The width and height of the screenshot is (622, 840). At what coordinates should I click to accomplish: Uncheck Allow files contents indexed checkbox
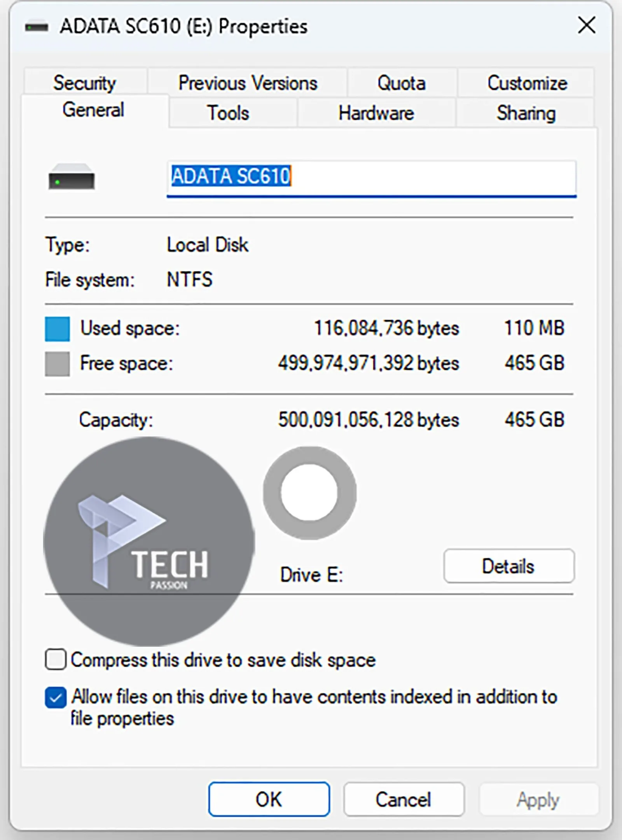pos(56,697)
